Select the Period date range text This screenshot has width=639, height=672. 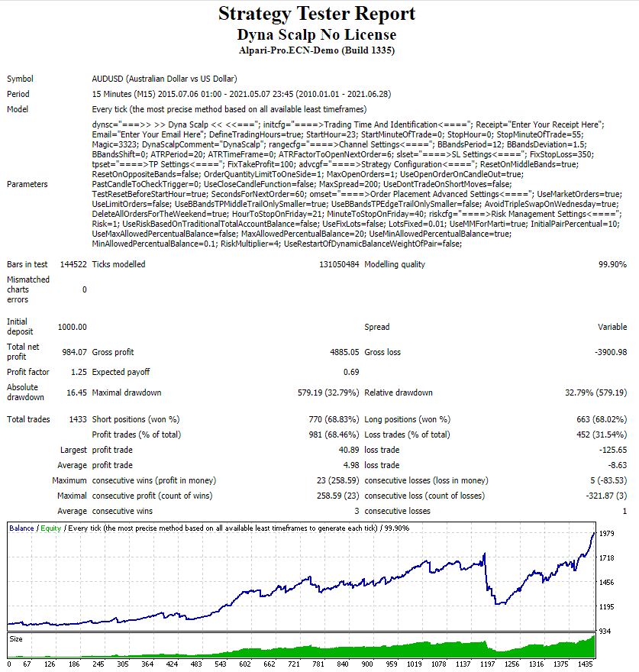[242, 94]
